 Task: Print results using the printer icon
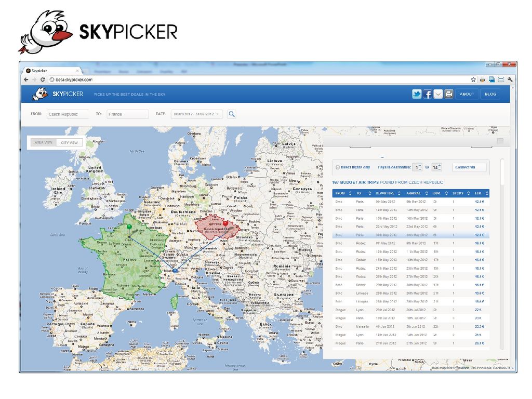tap(448, 94)
